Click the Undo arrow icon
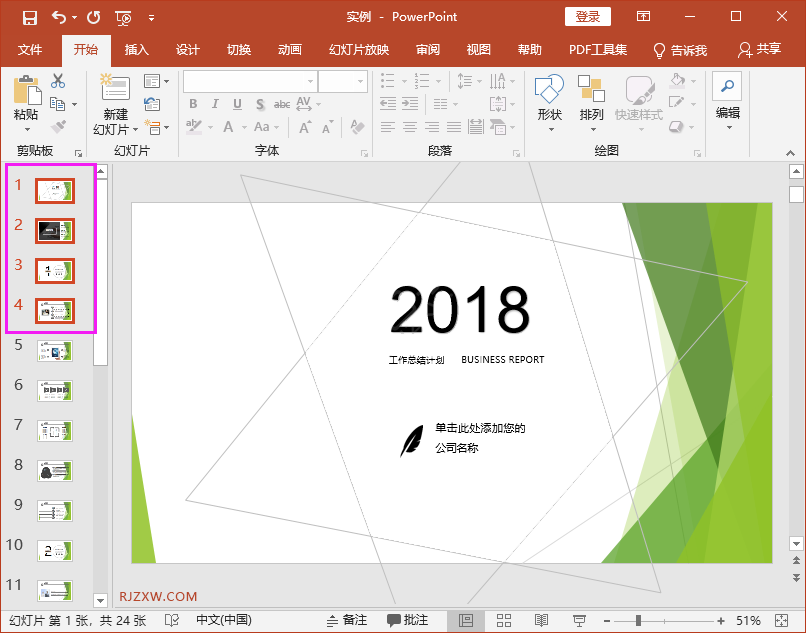Image resolution: width=806 pixels, height=633 pixels. pyautogui.click(x=59, y=17)
